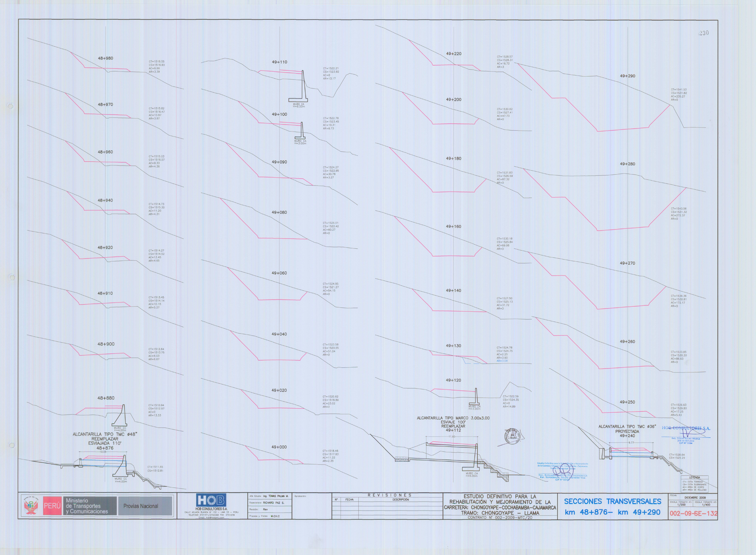Click the REVISIONES table header

click(389, 495)
